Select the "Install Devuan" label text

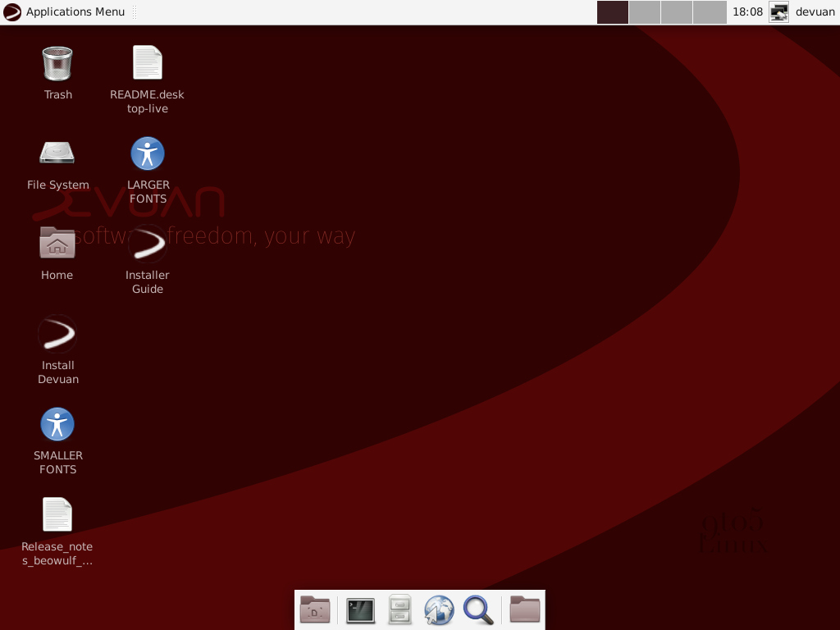58,372
